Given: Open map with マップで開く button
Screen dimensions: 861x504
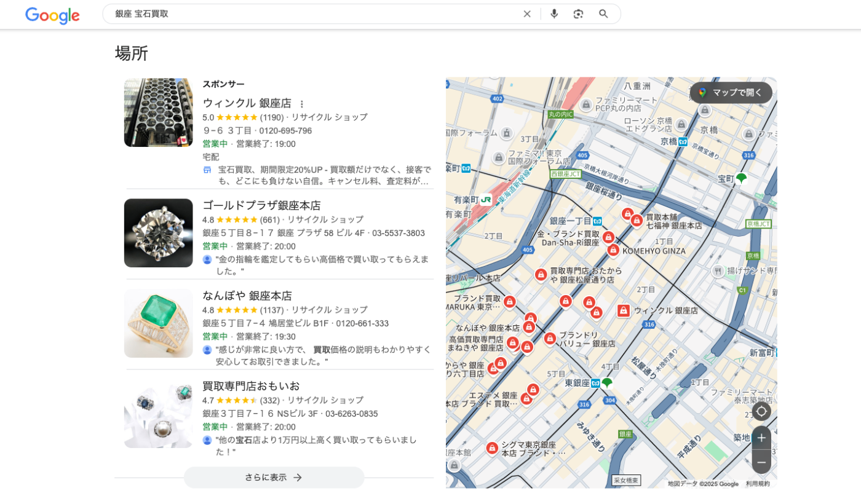Looking at the screenshot, I should click(x=731, y=92).
